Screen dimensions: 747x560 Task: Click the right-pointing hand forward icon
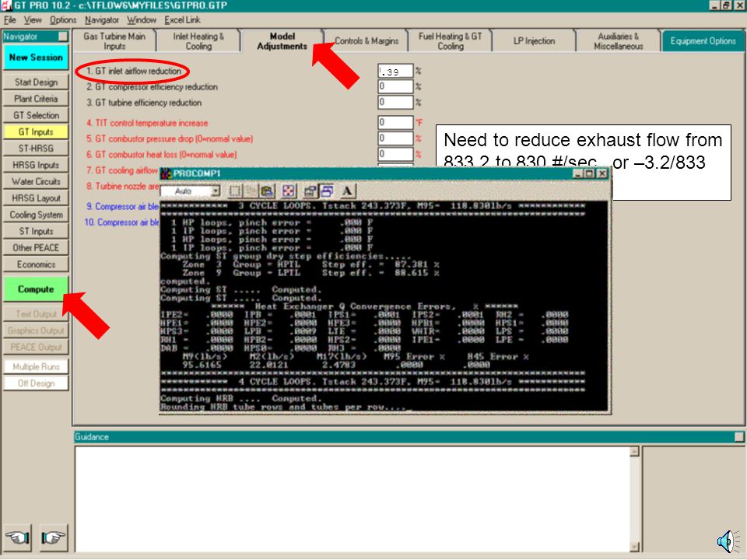point(54,537)
